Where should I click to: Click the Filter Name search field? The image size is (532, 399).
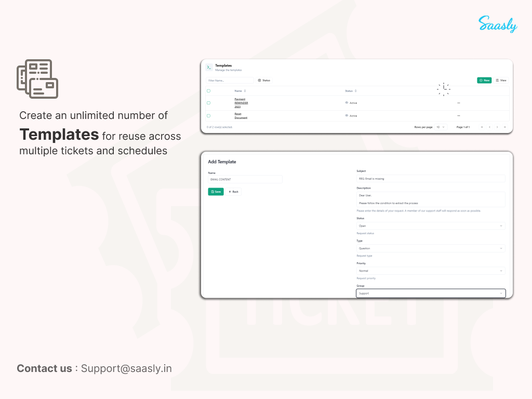point(230,81)
